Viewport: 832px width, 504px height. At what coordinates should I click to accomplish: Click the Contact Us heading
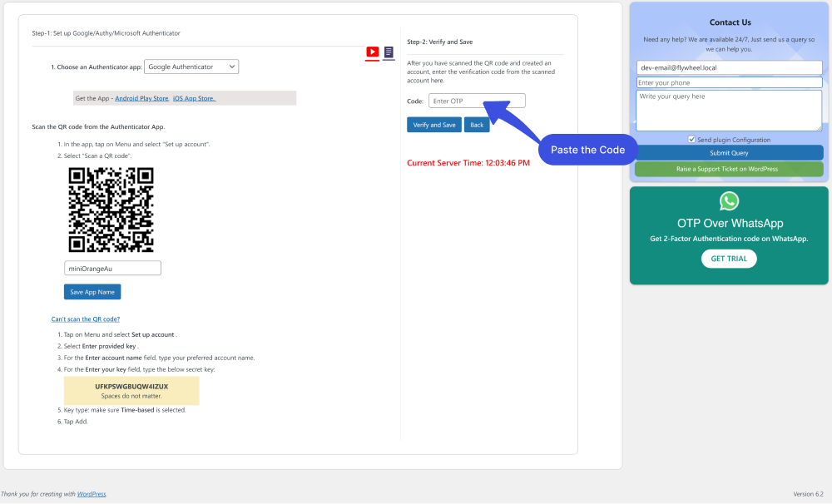(x=730, y=22)
